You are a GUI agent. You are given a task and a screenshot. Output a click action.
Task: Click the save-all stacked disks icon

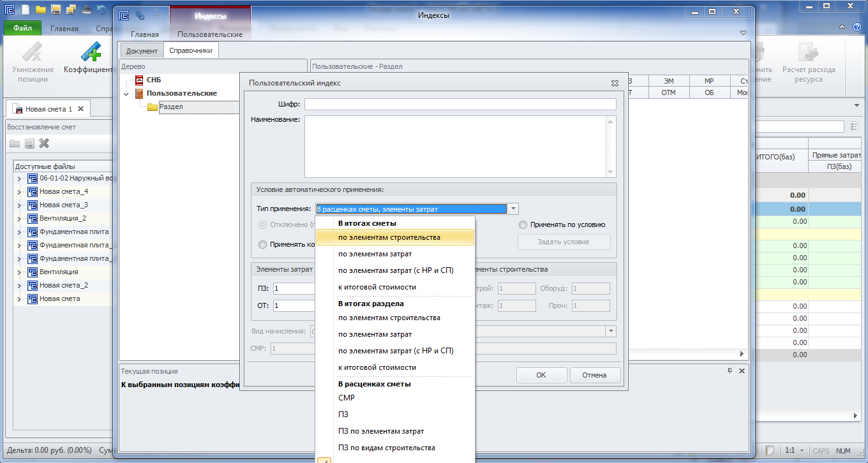point(71,9)
